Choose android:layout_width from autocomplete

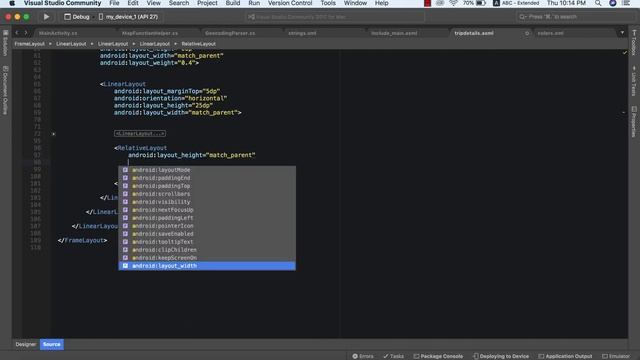pyautogui.click(x=207, y=266)
